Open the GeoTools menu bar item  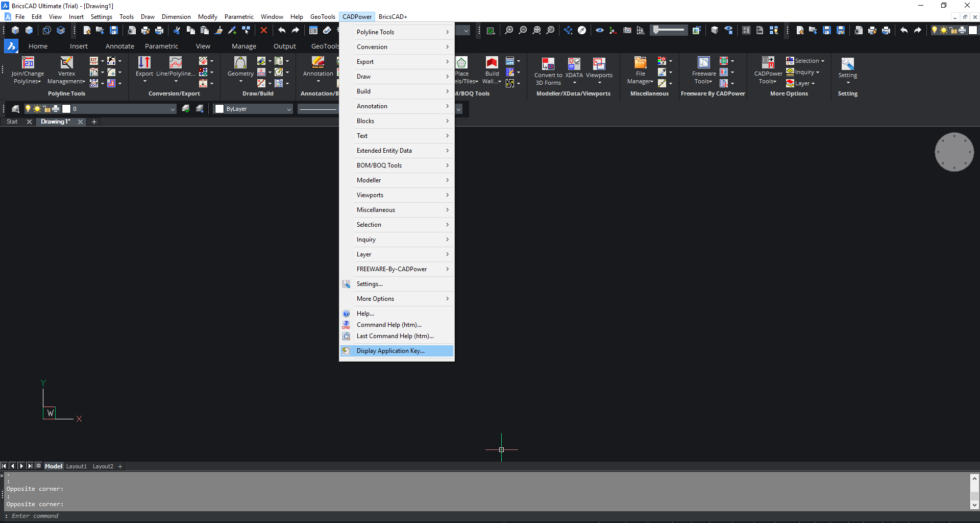coord(323,17)
